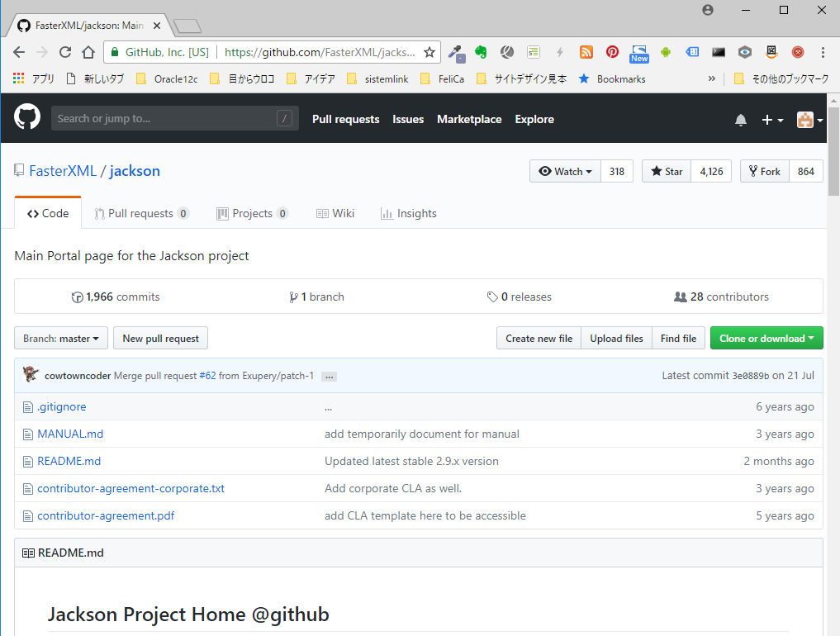
Task: Open the MANUAL.md file
Action: [x=70, y=434]
